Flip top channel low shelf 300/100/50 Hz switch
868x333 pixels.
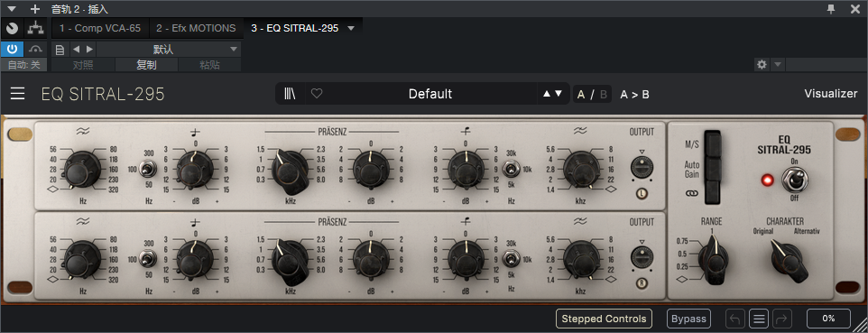point(148,169)
